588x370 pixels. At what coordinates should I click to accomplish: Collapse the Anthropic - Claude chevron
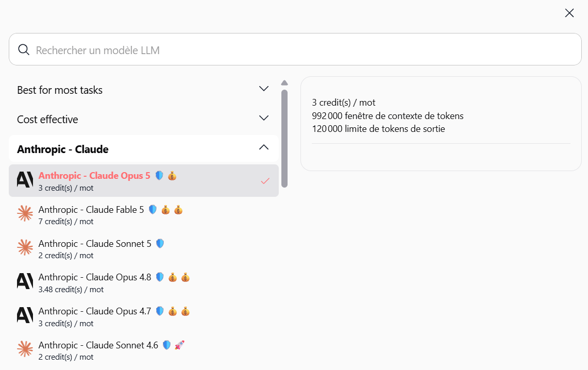tap(264, 147)
